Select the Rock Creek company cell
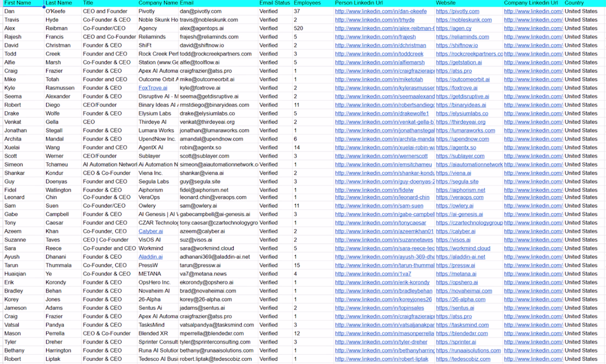The height and width of the screenshot is (364, 606). pos(158,54)
